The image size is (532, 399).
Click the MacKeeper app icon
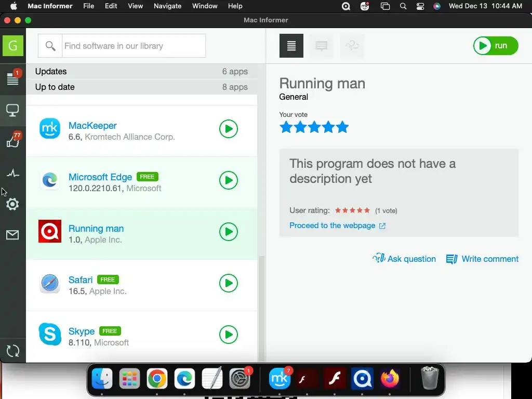coord(50,129)
